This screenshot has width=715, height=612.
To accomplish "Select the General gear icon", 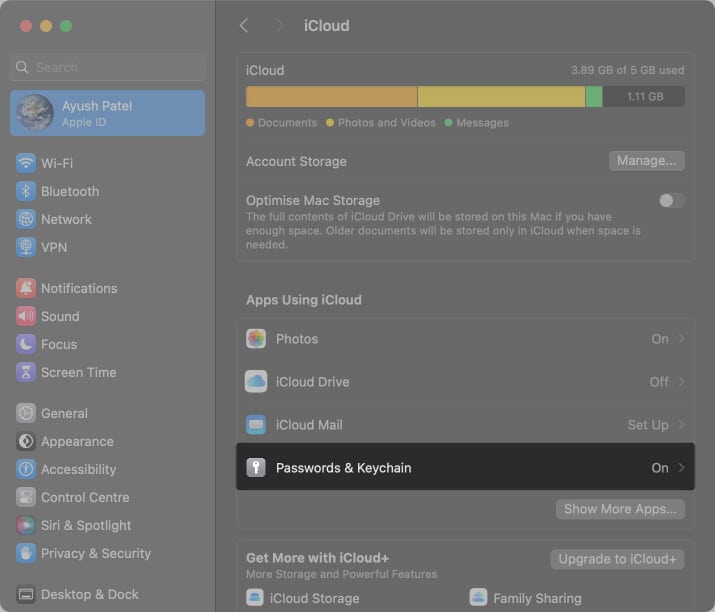I will click(26, 413).
